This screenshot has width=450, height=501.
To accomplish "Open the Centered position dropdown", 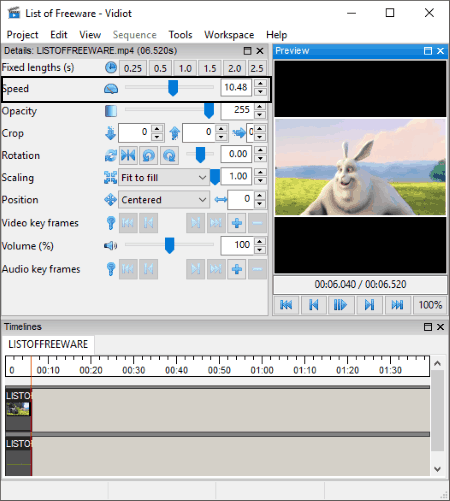I will [x=164, y=200].
